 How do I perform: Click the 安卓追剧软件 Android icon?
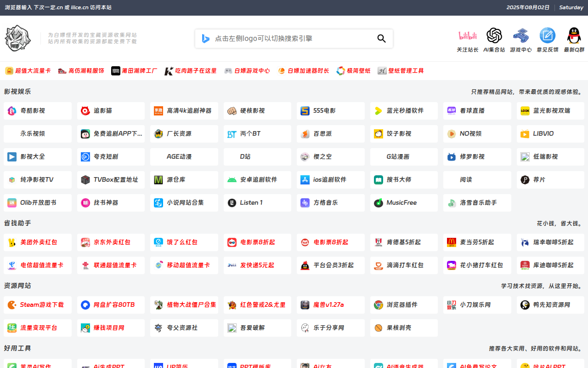pos(232,180)
